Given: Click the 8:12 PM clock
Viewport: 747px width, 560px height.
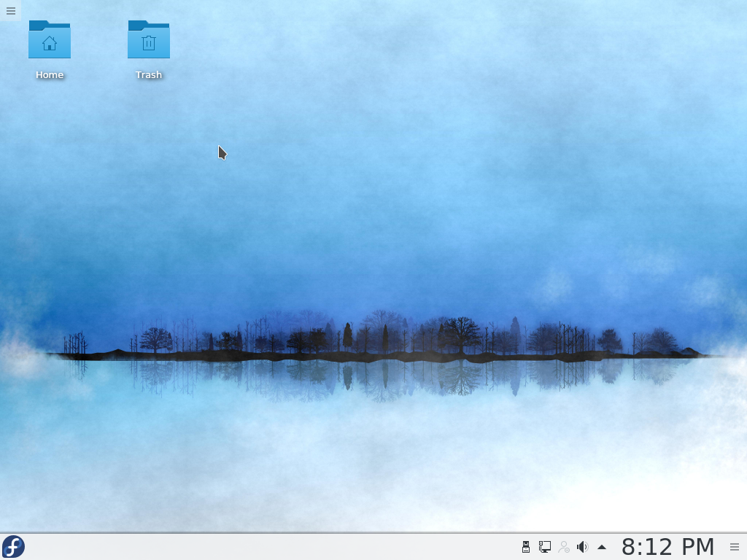Looking at the screenshot, I should pyautogui.click(x=668, y=547).
